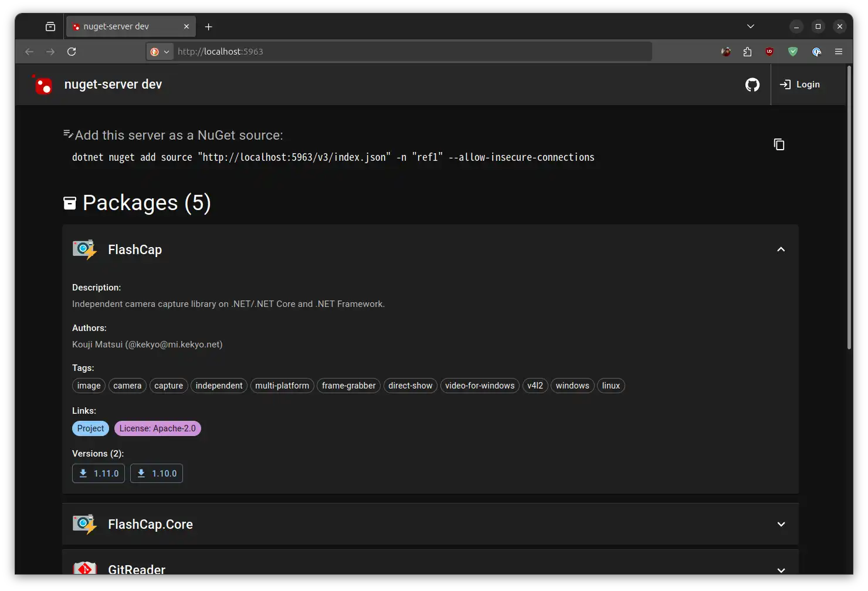Viewport: 868px width, 591px height.
Task: Open the uBlock Origin extension icon
Action: (769, 52)
